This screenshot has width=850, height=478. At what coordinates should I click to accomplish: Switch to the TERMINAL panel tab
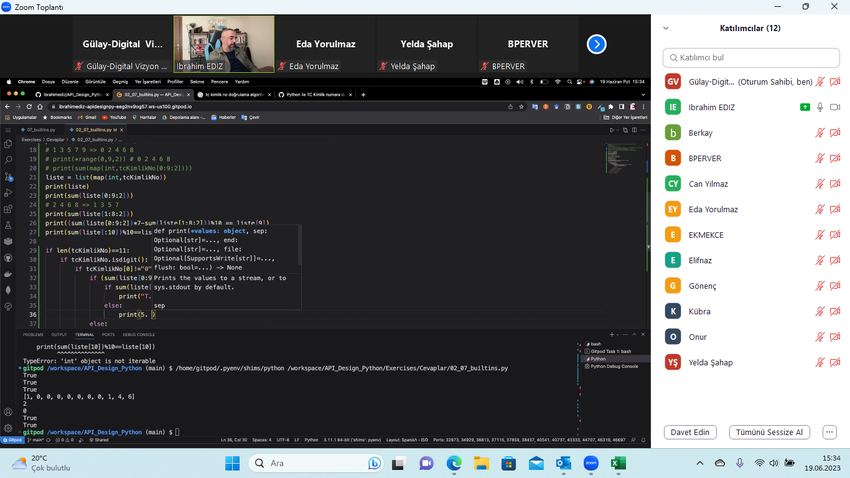84,335
